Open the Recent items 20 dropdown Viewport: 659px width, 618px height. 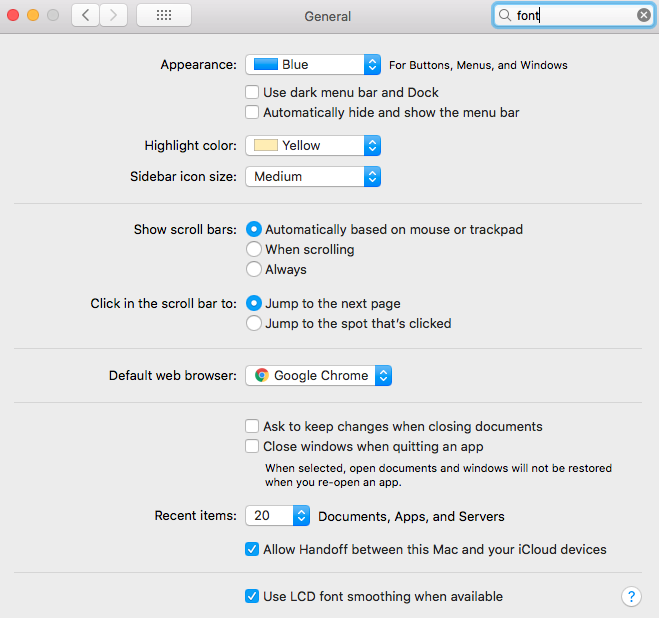pos(277,515)
